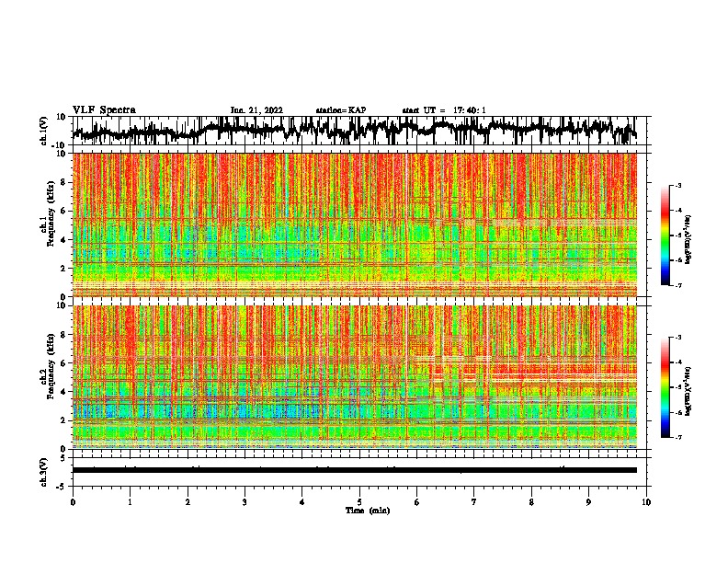The width and height of the screenshot is (728, 563).
Task: Click the "4" kHz tick of ch.2 spectrogram
Action: (63, 392)
